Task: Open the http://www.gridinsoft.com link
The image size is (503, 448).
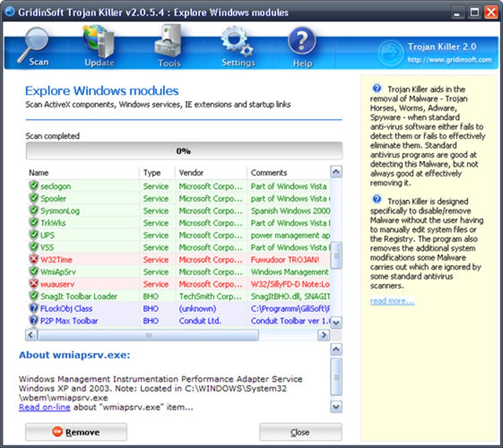Action: [449, 60]
